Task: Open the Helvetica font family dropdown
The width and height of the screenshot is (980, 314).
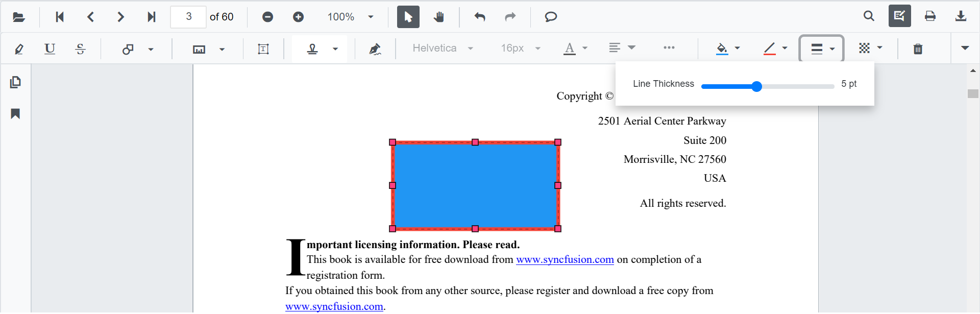Action: click(443, 48)
